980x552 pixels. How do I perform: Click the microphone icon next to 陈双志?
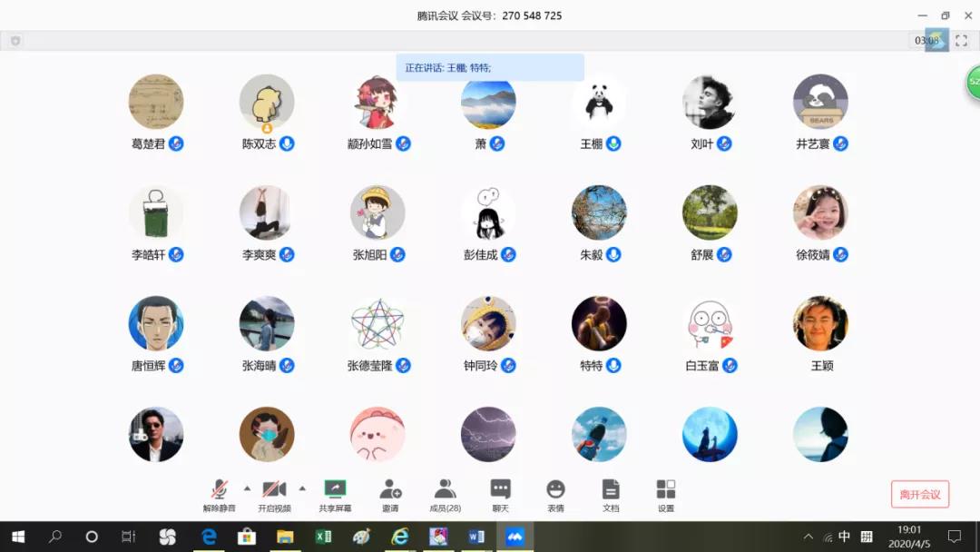pos(287,143)
